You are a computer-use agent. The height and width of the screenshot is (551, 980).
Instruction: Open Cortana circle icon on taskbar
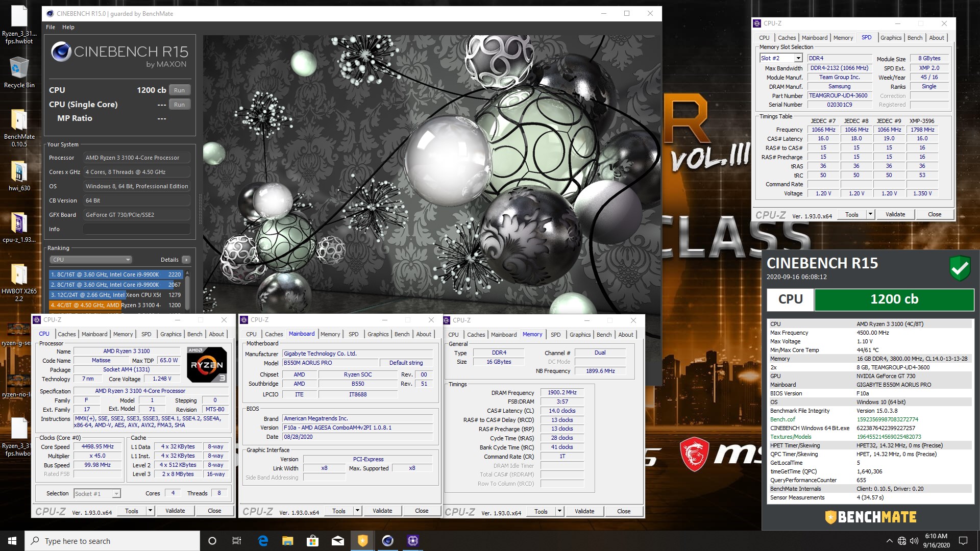coord(212,541)
